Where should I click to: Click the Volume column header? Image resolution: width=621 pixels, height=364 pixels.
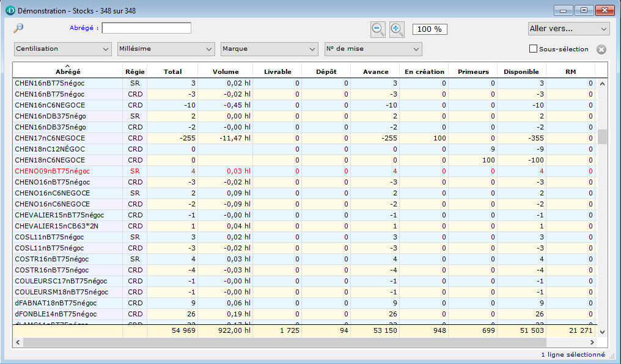tap(226, 71)
